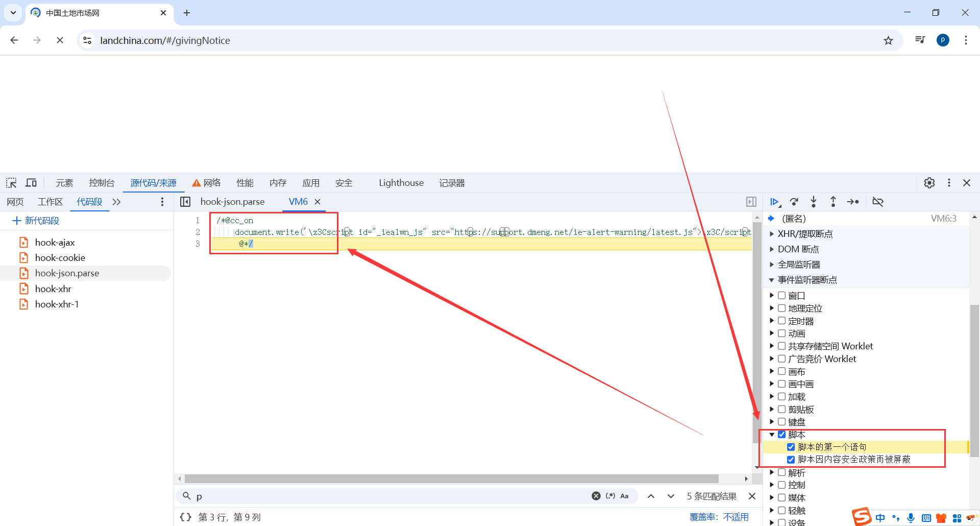Enable the 地理定位 event breakpoint checkbox
This screenshot has width=980, height=526.
click(x=781, y=308)
